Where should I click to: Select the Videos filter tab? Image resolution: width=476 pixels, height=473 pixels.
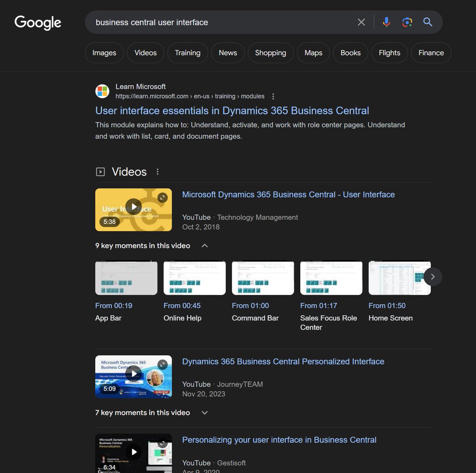[146, 53]
